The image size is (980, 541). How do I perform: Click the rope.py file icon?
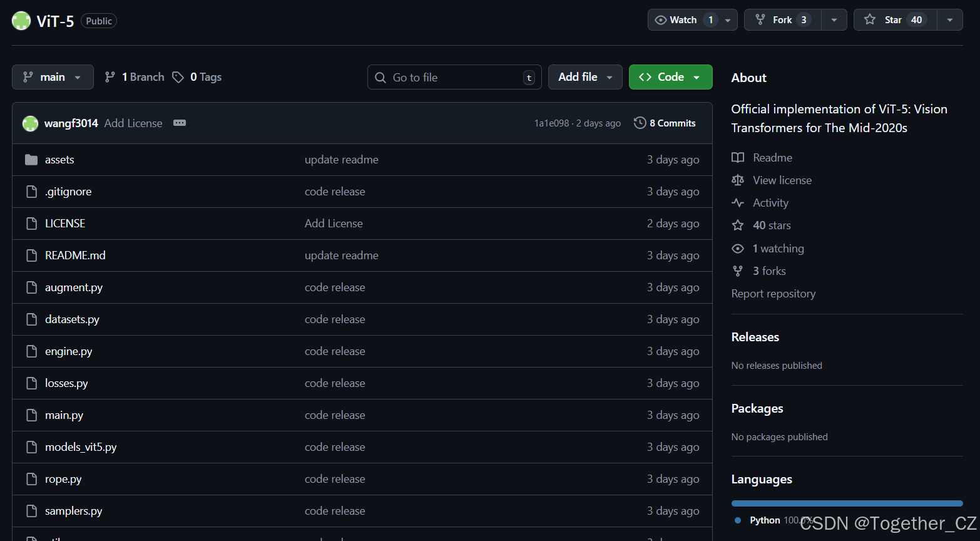[x=31, y=479]
